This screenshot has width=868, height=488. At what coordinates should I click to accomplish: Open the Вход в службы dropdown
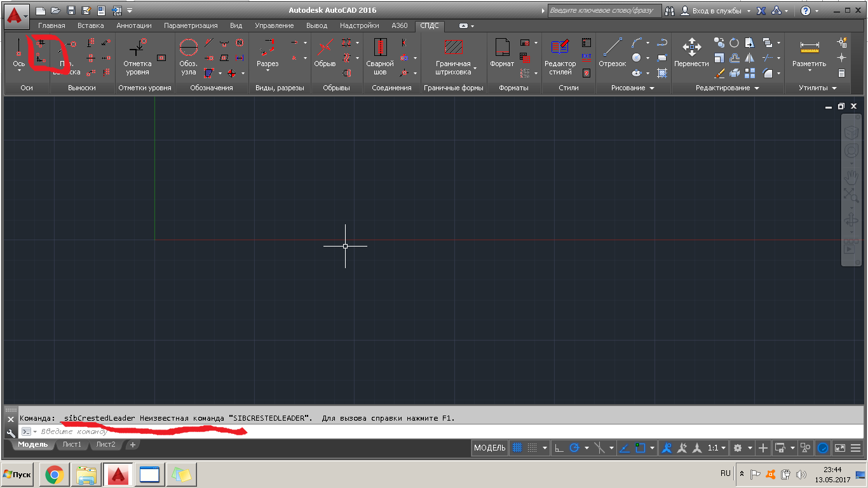coord(749,11)
